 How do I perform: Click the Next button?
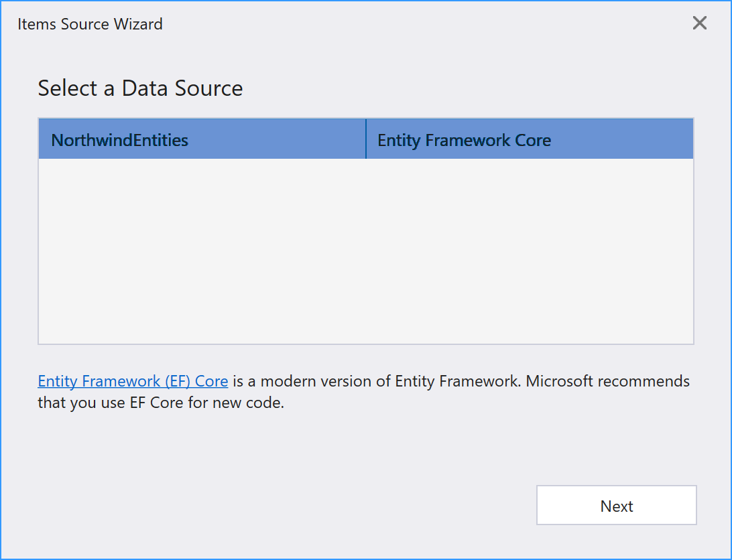pyautogui.click(x=616, y=506)
